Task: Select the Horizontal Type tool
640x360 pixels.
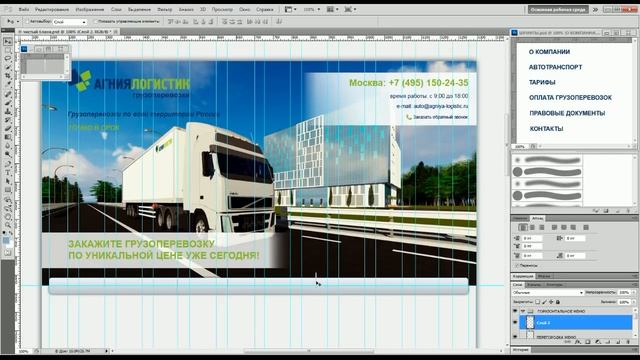Action: click(8, 173)
